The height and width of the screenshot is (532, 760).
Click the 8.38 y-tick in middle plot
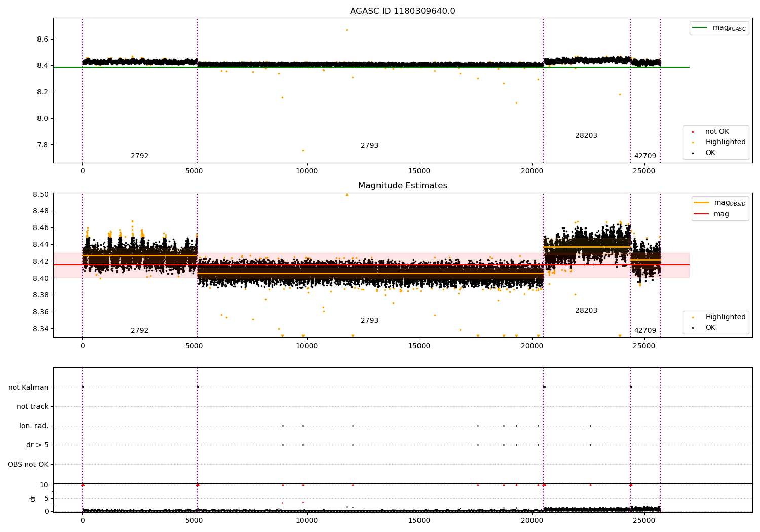(41, 295)
